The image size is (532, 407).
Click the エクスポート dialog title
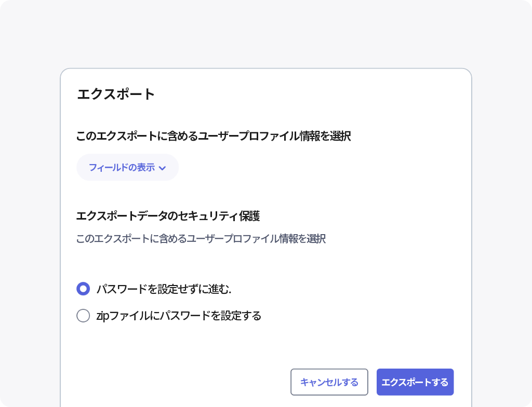click(x=115, y=94)
